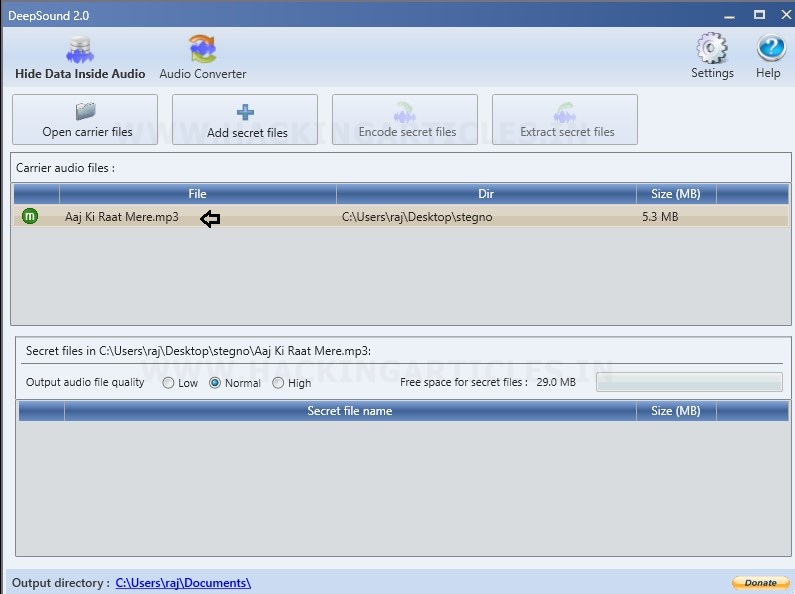Click the Donate button
Screen dimensions: 795x594
pos(760,583)
